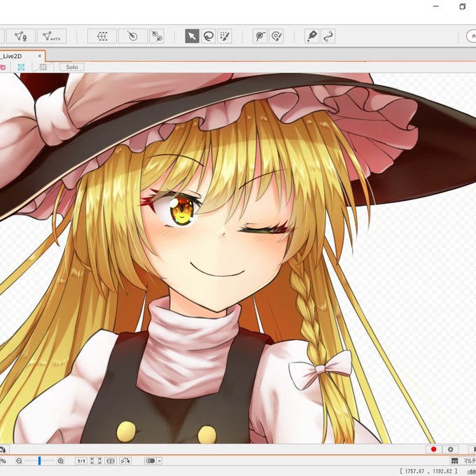Toggle grid display in the view area
Image resolution: width=476 pixels, height=476 pixels.
pyautogui.click(x=43, y=67)
